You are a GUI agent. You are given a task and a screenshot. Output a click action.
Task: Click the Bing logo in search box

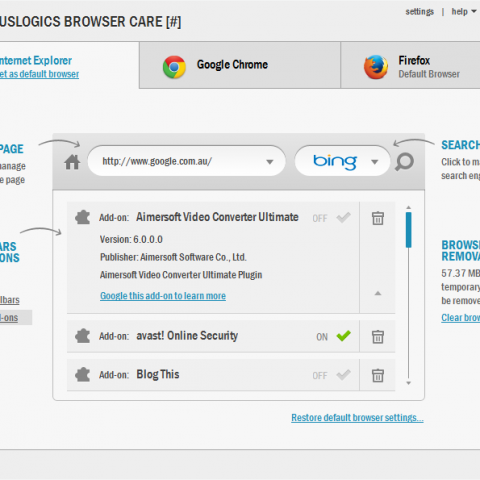(x=335, y=162)
